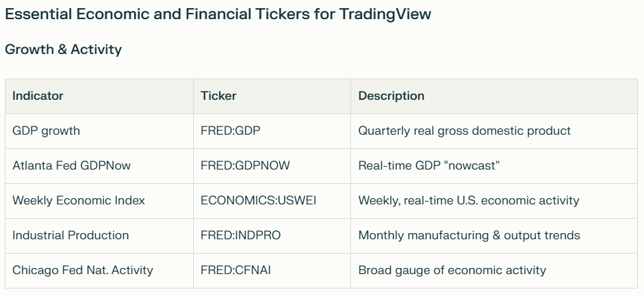Click the Quarterly real gross domestic product text
The image size is (644, 296).
pyautogui.click(x=465, y=131)
